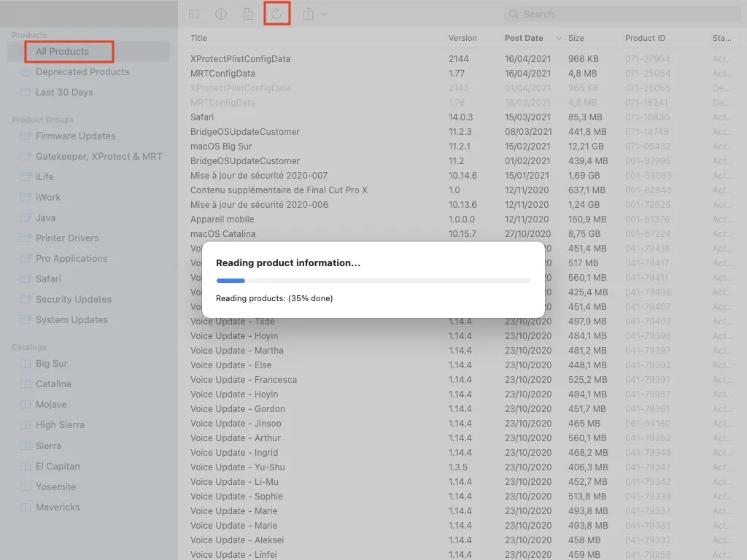Click the Yosemite catalog book icon
747x560 pixels.
pyautogui.click(x=26, y=487)
